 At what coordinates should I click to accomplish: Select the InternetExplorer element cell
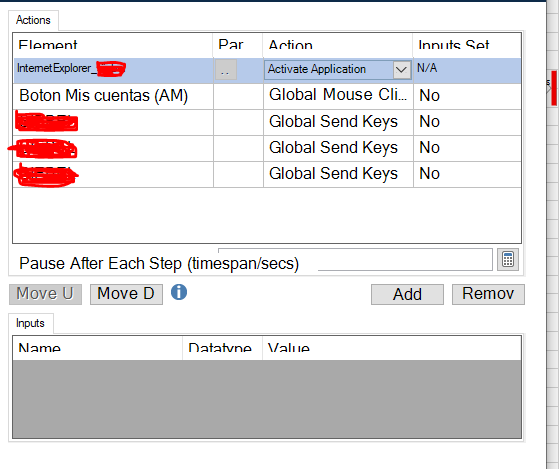tap(113, 69)
